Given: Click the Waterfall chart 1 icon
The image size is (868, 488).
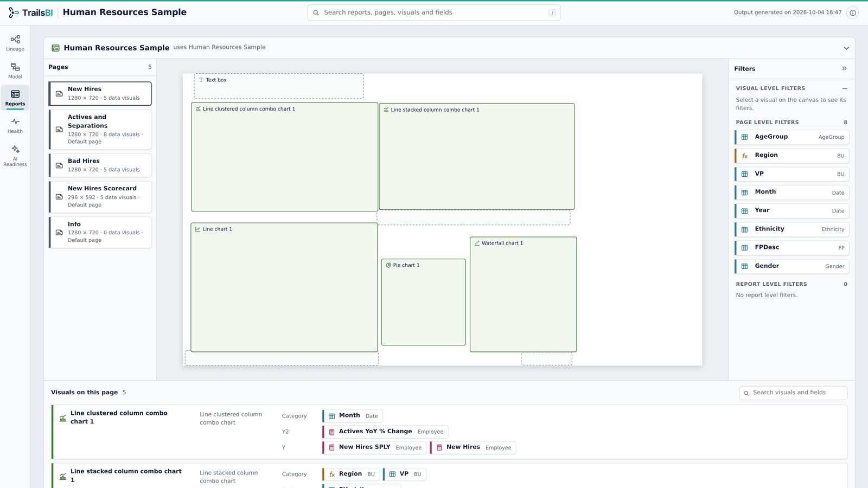Looking at the screenshot, I should [477, 243].
